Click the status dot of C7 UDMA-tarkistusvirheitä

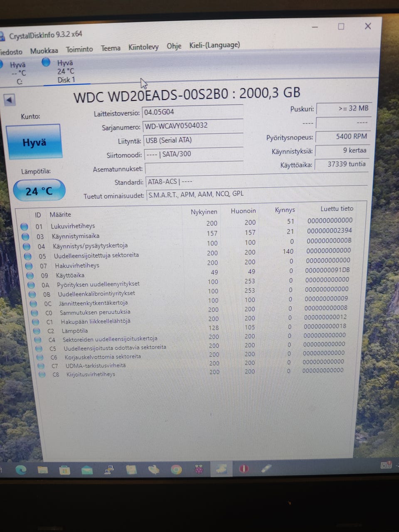(x=41, y=366)
